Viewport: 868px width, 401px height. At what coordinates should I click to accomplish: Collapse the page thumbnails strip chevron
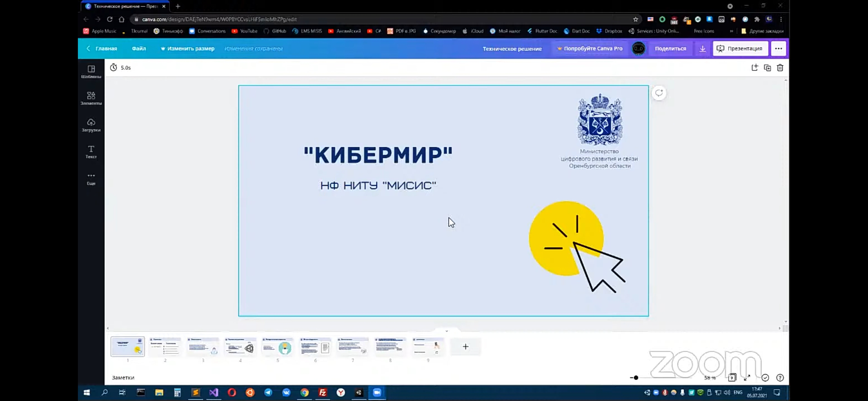[447, 331]
